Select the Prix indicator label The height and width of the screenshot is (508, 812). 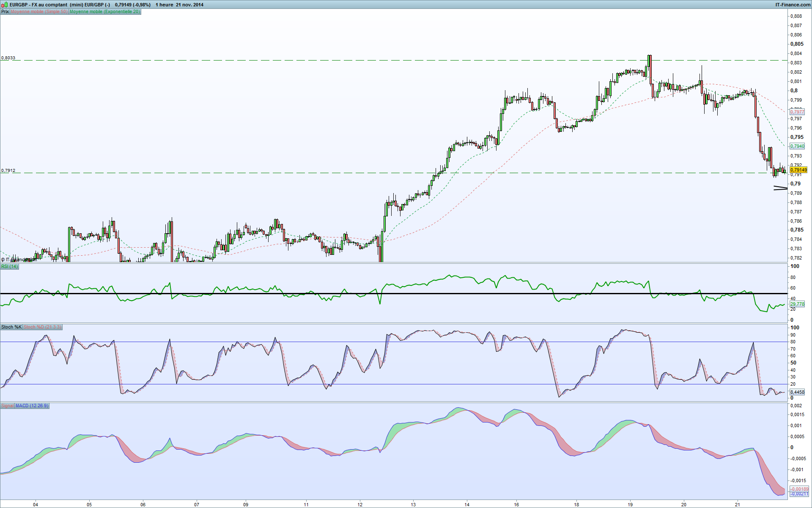click(5, 12)
